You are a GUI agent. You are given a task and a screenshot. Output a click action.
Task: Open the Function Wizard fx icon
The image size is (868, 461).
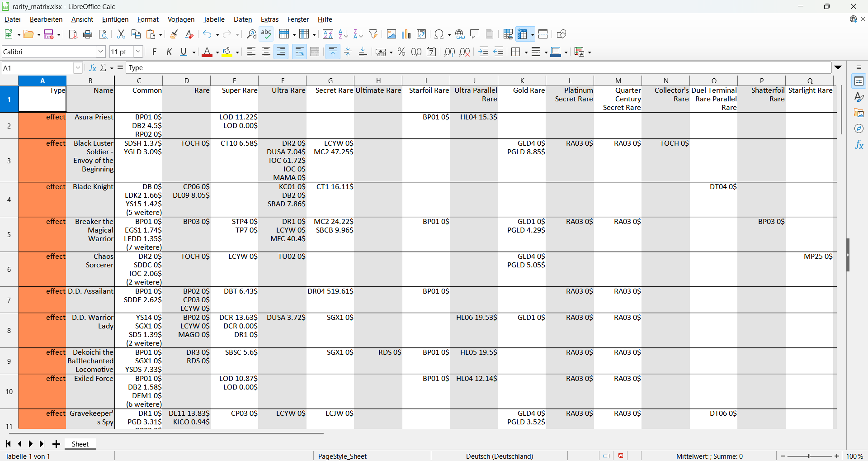click(x=93, y=68)
